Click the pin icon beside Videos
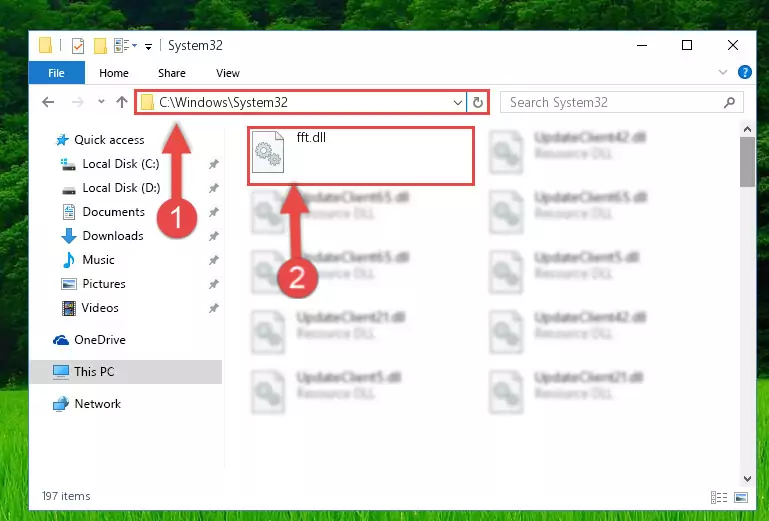Viewport: 769px width, 521px height. coord(213,308)
